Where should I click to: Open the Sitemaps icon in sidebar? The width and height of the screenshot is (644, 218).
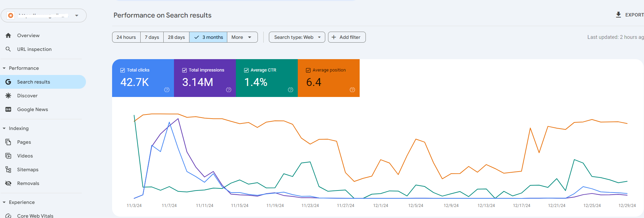[x=8, y=170]
